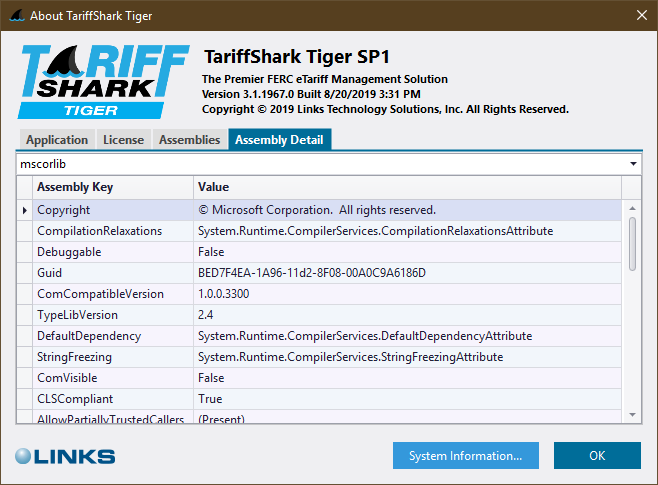Click the row header next to Guid
The image size is (658, 485).
click(x=25, y=273)
